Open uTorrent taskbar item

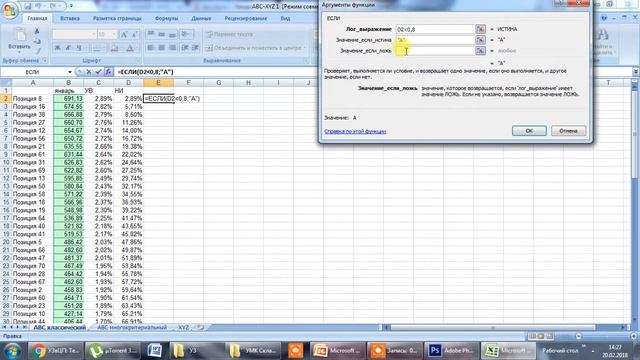(x=113, y=351)
